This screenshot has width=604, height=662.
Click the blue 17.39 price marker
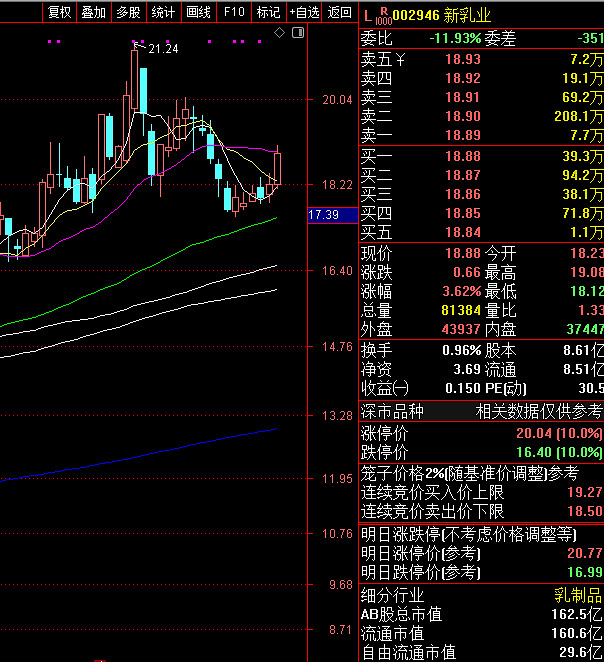coord(324,215)
